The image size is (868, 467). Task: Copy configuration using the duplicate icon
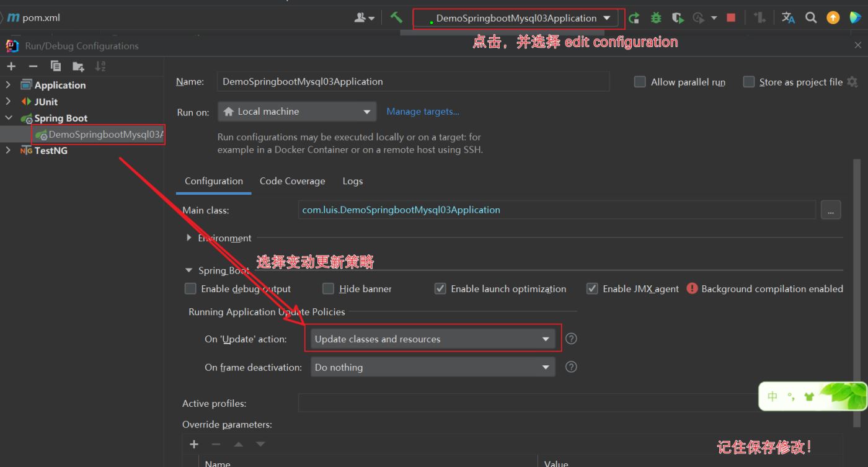[x=56, y=66]
